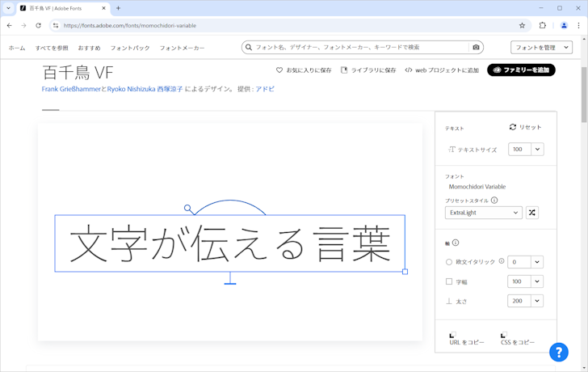Open フォントメーカー navigation item
The height and width of the screenshot is (372, 588).
click(x=183, y=48)
